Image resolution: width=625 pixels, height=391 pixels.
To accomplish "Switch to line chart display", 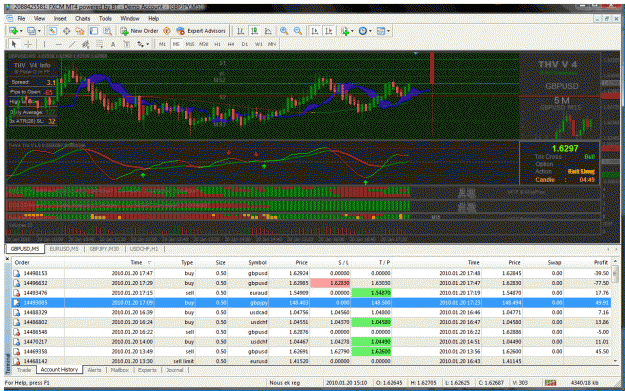I will pyautogui.click(x=268, y=31).
